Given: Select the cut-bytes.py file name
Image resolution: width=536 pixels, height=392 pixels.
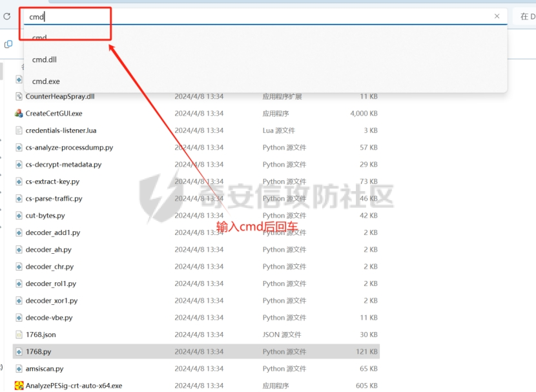Looking at the screenshot, I should [x=45, y=216].
